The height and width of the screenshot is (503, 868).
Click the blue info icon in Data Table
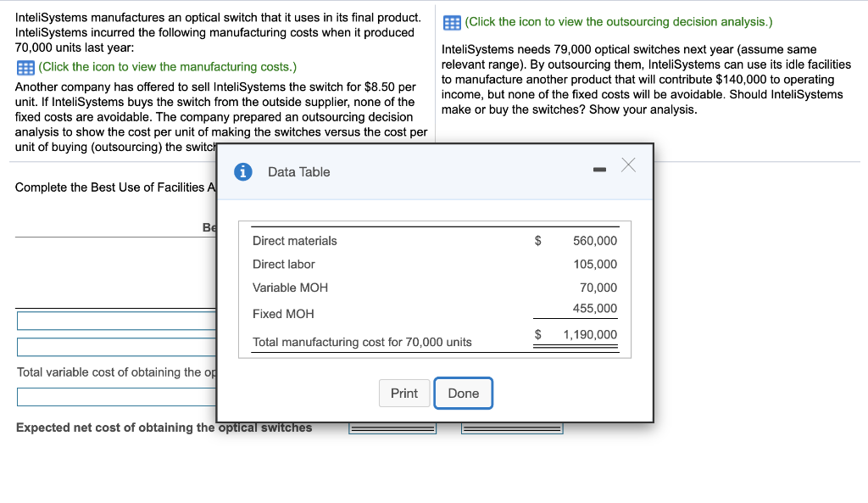[243, 171]
